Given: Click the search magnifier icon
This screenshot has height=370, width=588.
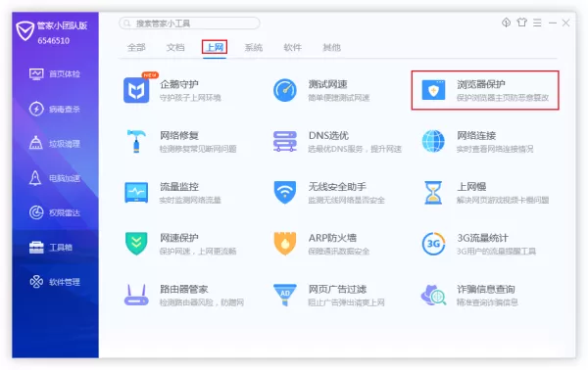Looking at the screenshot, I should pyautogui.click(x=127, y=23).
